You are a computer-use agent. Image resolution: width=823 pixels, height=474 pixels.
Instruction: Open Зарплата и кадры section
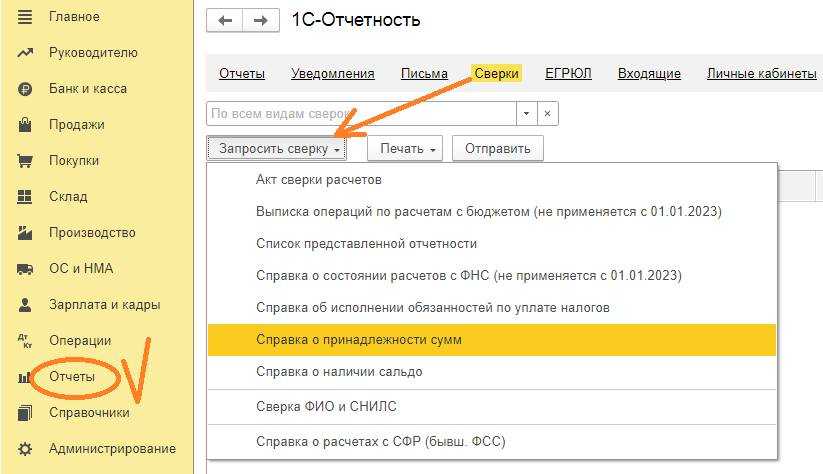click(x=104, y=305)
